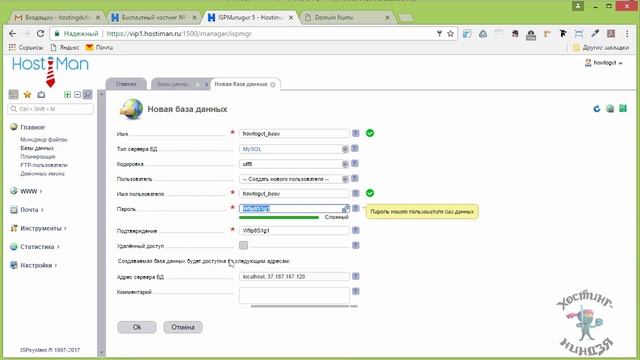
Task: Enable the Удалённый доступ checkbox
Action: [x=243, y=245]
